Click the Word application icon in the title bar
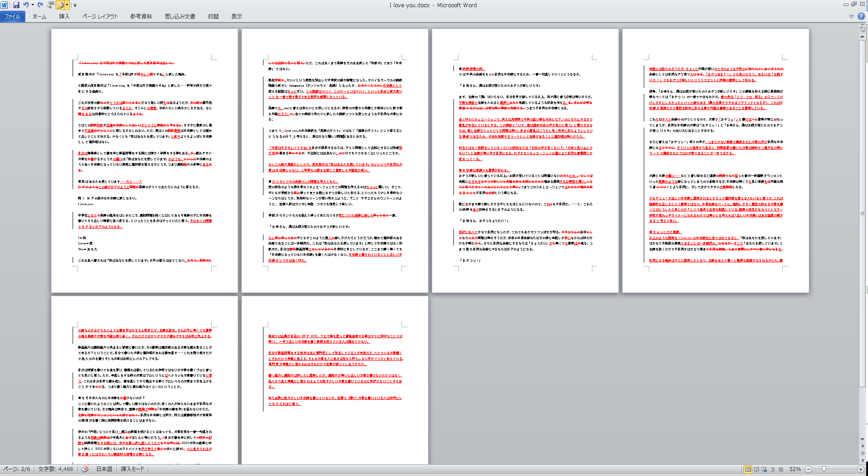Screen dimensions: 868x476 5,5
